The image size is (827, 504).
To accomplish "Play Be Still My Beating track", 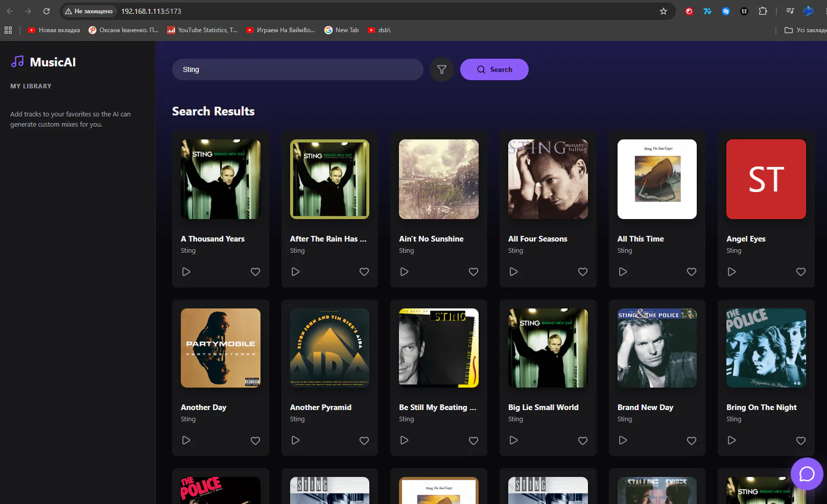I will [405, 440].
